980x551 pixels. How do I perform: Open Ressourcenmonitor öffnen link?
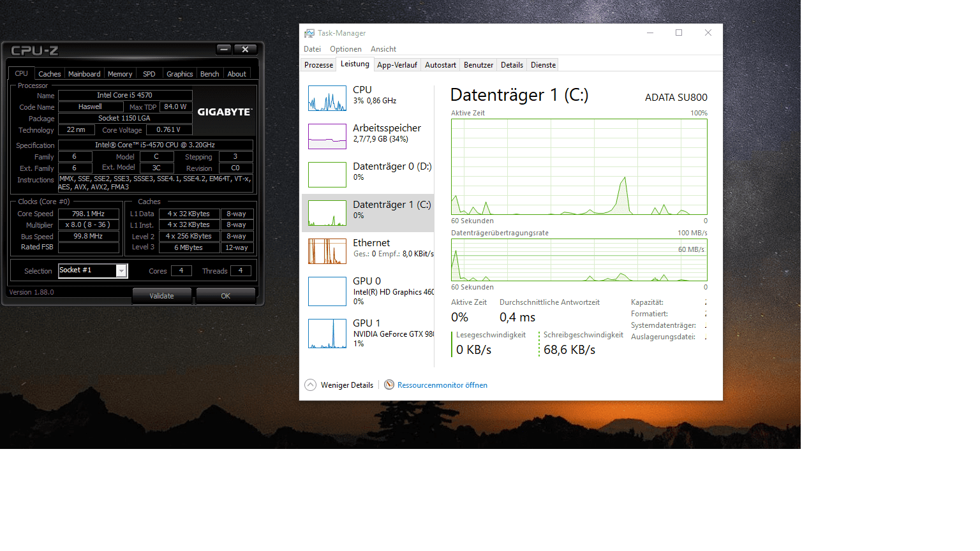click(x=442, y=385)
